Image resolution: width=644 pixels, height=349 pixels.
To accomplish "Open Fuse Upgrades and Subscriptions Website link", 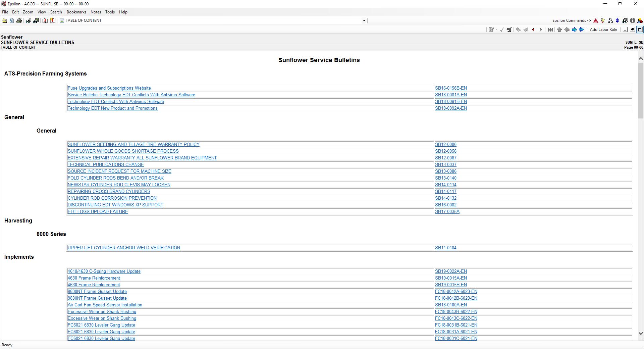I will coord(109,88).
